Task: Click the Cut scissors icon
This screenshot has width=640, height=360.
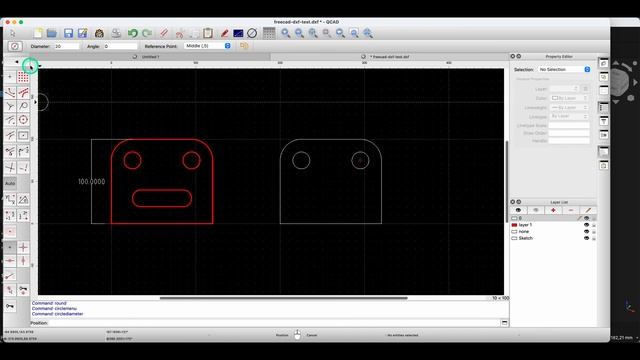Action: point(180,33)
